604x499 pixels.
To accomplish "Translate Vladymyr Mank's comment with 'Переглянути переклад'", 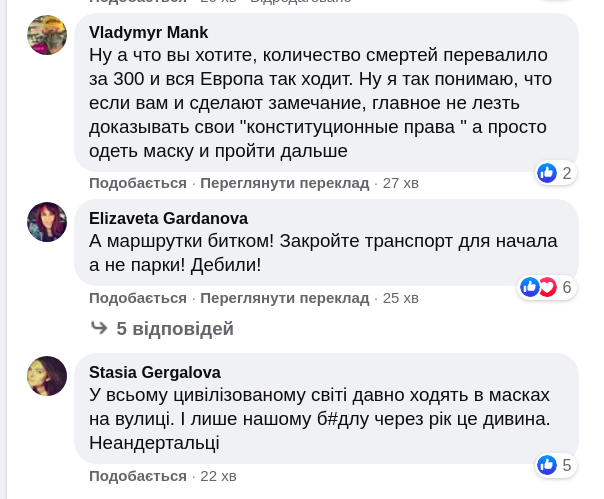I will [285, 183].
